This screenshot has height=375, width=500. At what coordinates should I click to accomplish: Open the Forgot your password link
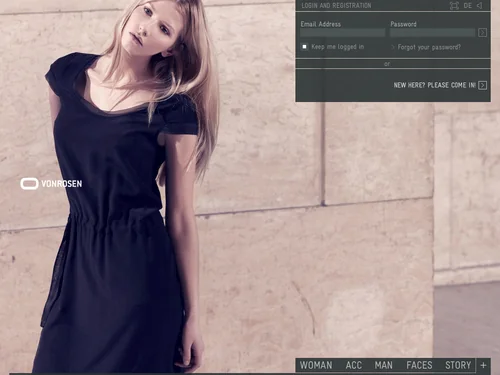429,47
